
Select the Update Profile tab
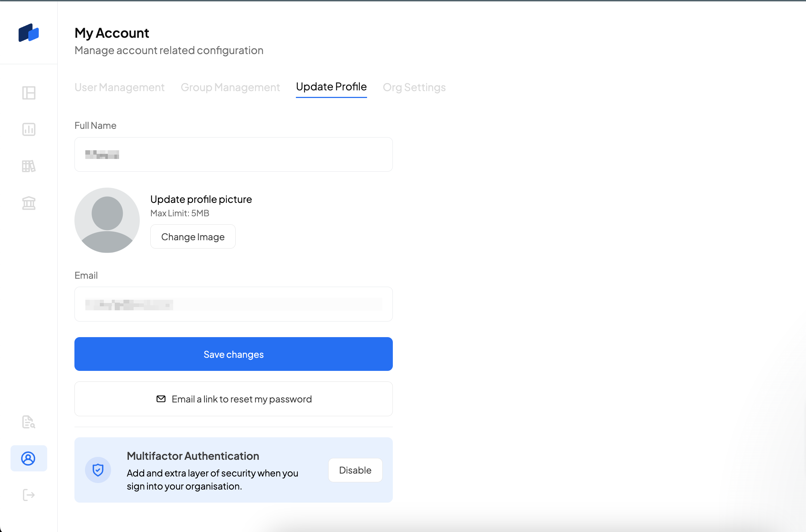(x=331, y=87)
